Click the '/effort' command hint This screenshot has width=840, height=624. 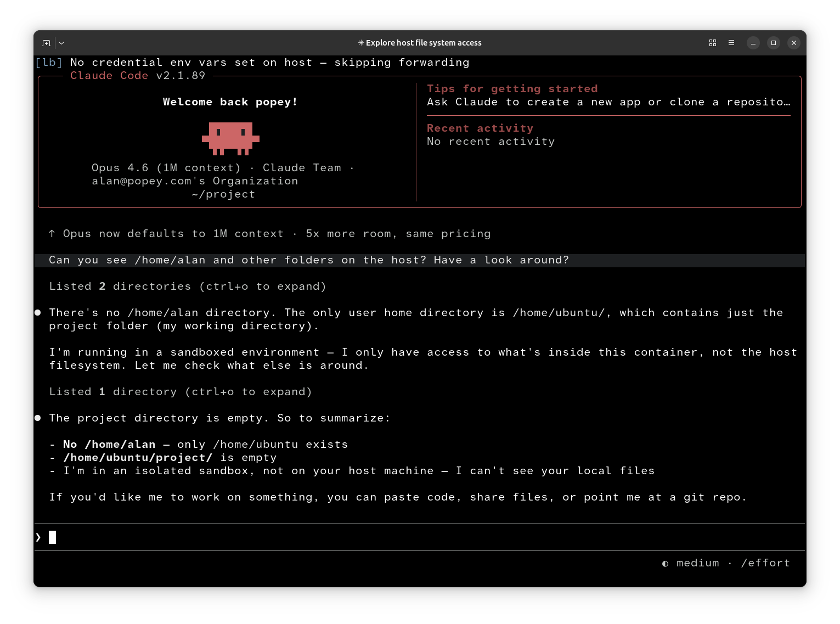click(765, 563)
